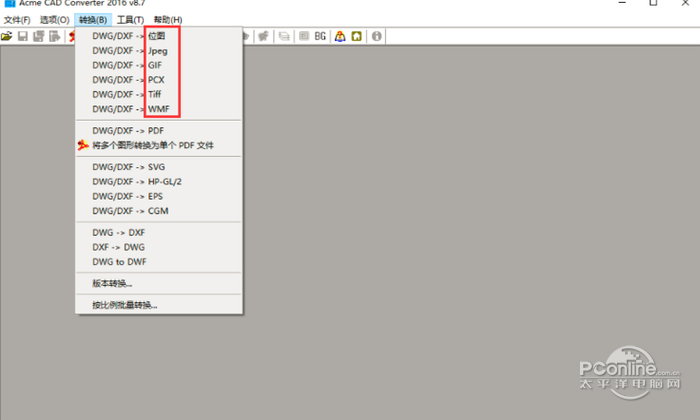Choose DWG/DXF -> SVG conversion
This screenshot has height=420, width=700.
click(x=159, y=167)
